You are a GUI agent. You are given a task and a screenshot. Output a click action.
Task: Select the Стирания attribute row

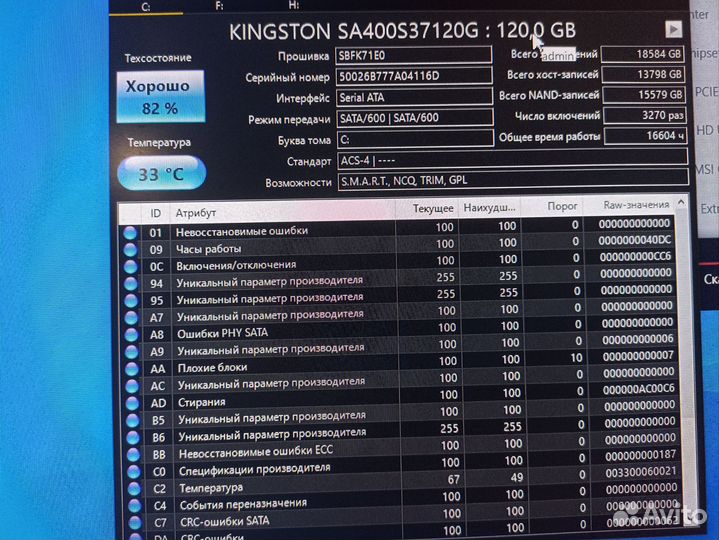pos(401,397)
